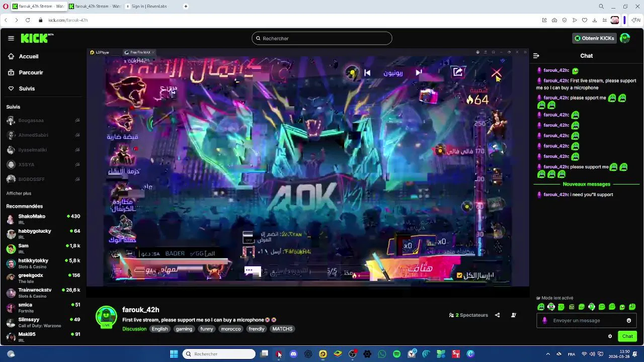The height and width of the screenshot is (362, 644).
Task: Open Parcourir in the sidebar
Action: point(31,72)
